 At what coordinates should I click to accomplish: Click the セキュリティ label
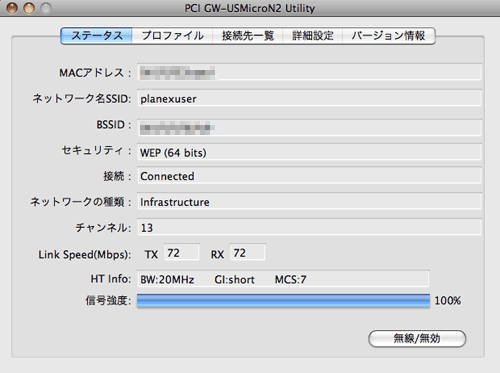pos(96,150)
